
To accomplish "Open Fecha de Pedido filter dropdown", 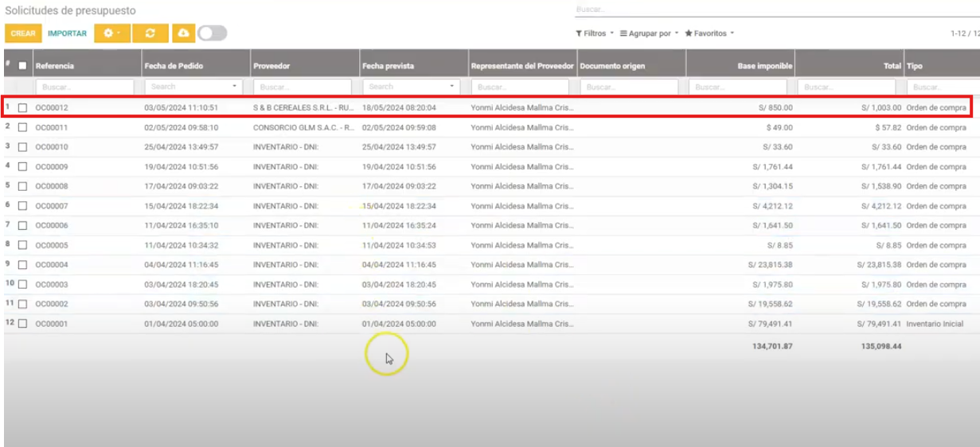I will click(x=234, y=87).
